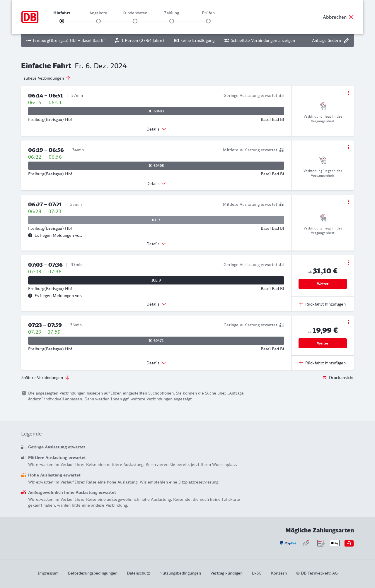The width and height of the screenshot is (375, 588).
Task: Expand Details for the IC 60403 connection
Action: pos(156,129)
